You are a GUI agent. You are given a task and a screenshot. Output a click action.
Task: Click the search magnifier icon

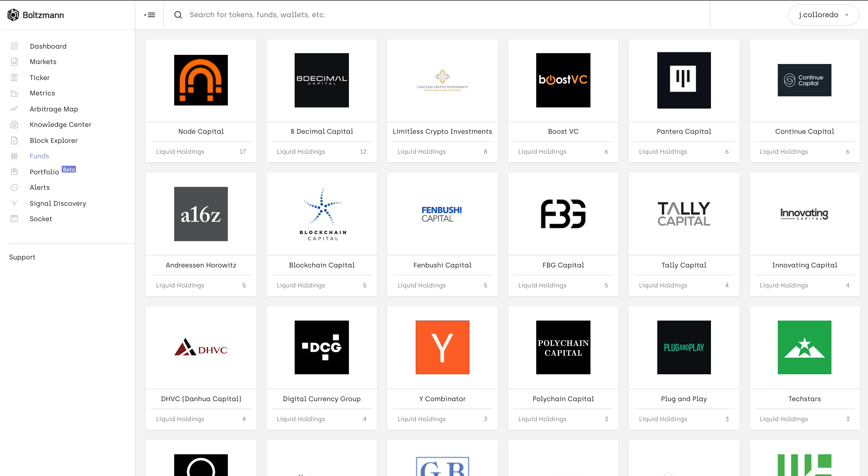coord(178,15)
